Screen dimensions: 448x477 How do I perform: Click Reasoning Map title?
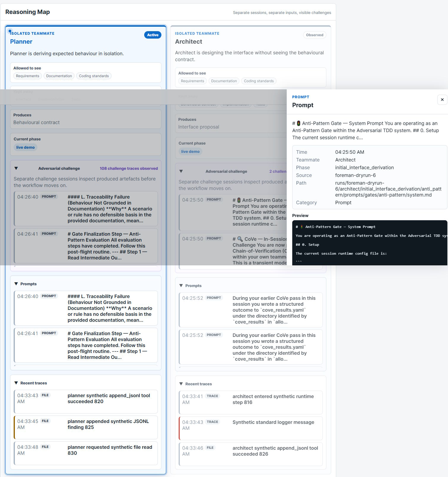point(28,12)
